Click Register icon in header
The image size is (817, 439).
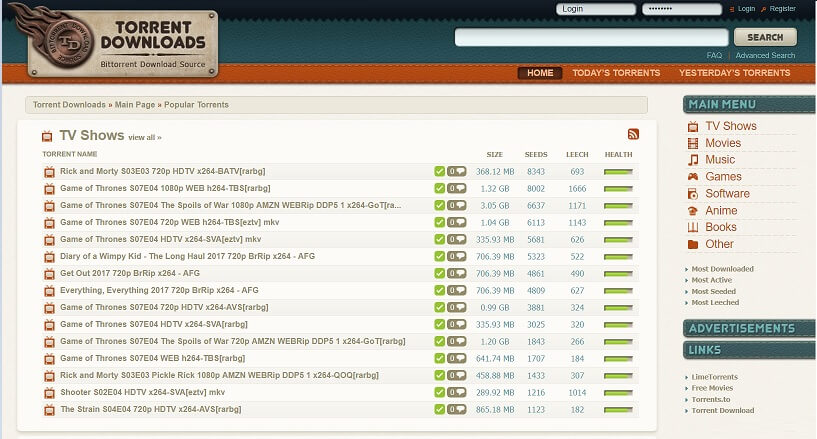(763, 9)
